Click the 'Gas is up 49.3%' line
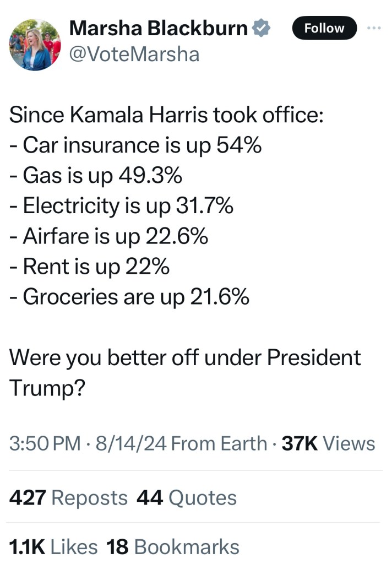392x564 pixels. [96, 176]
